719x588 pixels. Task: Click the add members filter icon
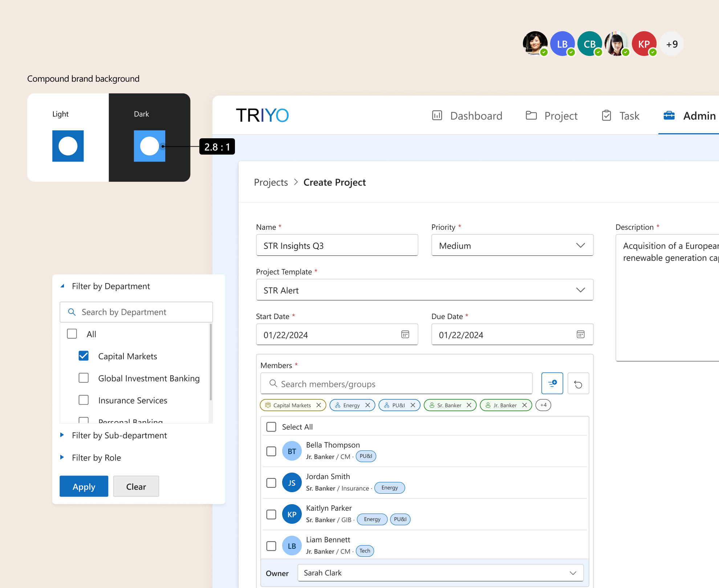[x=552, y=383]
